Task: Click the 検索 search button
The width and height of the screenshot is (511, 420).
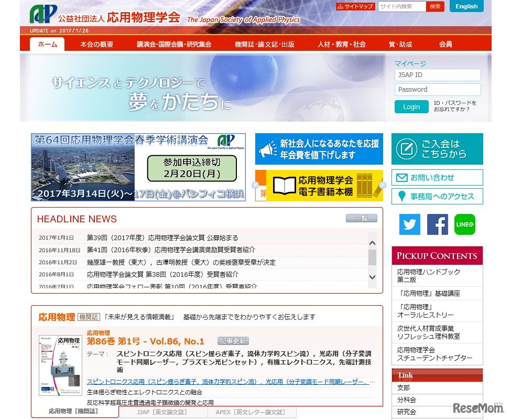Action: coord(435,6)
